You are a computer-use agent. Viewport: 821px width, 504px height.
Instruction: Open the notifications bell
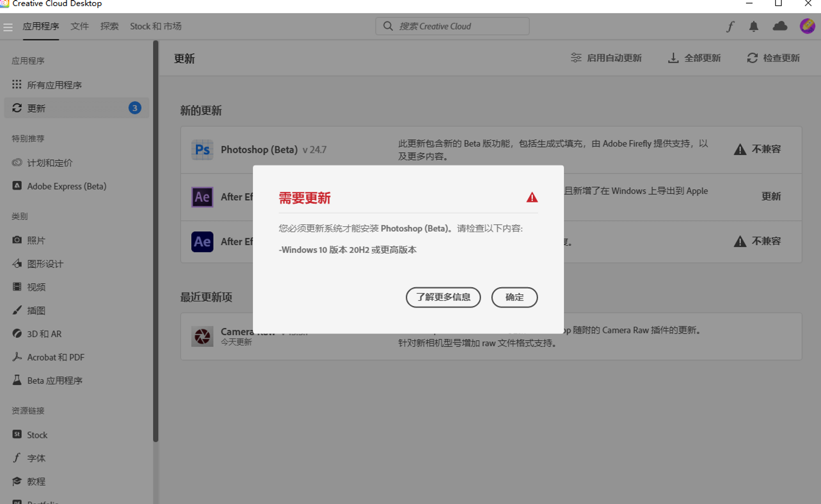754,27
